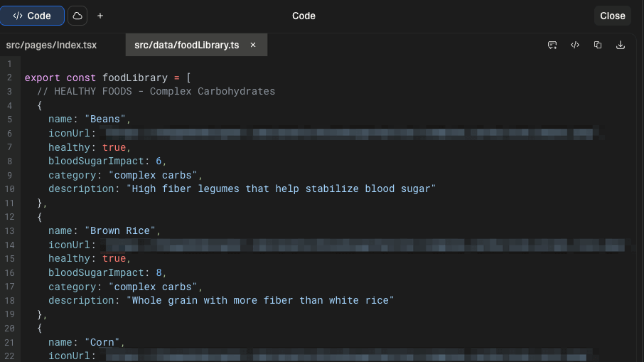This screenshot has width=644, height=362.
Task: Click the Whole grain description text
Action: click(259, 300)
